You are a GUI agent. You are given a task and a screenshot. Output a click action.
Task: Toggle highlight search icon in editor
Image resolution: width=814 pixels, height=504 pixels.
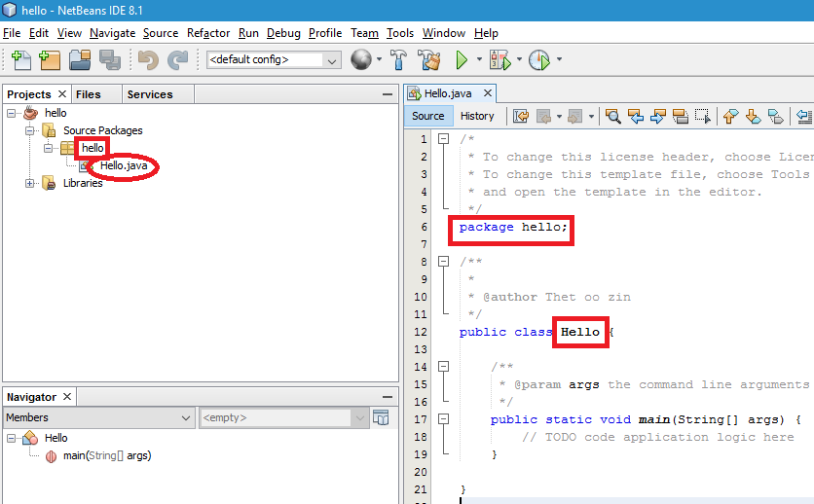click(x=680, y=116)
